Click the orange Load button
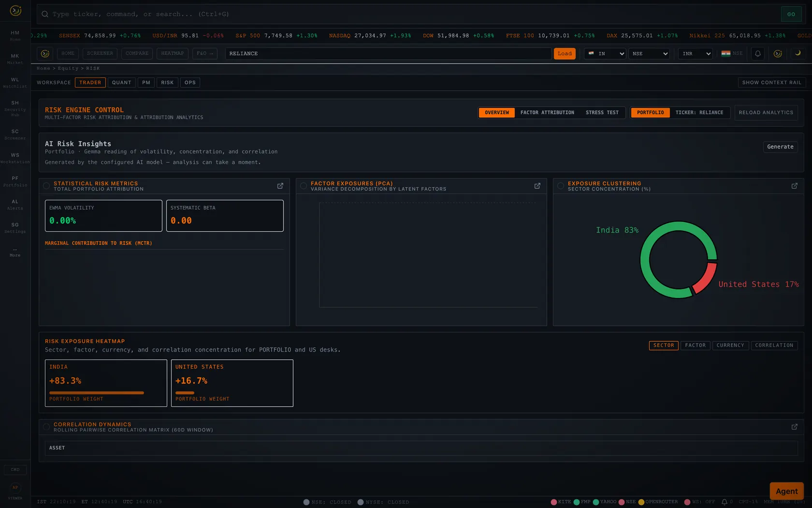 click(x=565, y=54)
